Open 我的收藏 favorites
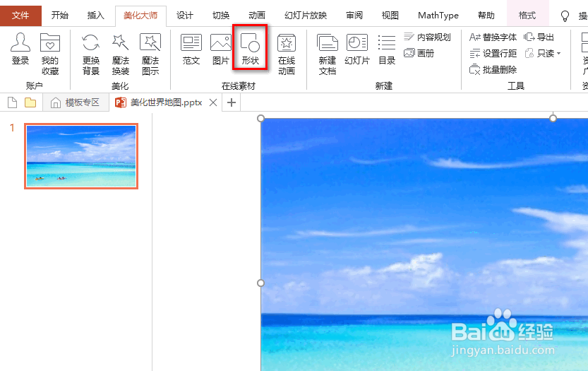Viewport: 588px width, 371px height. tap(50, 54)
